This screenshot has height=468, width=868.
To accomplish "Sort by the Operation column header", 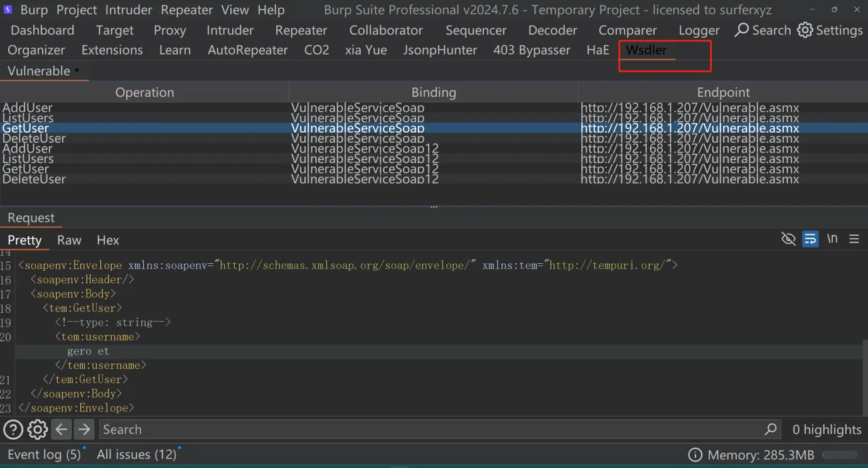I will tap(145, 92).
